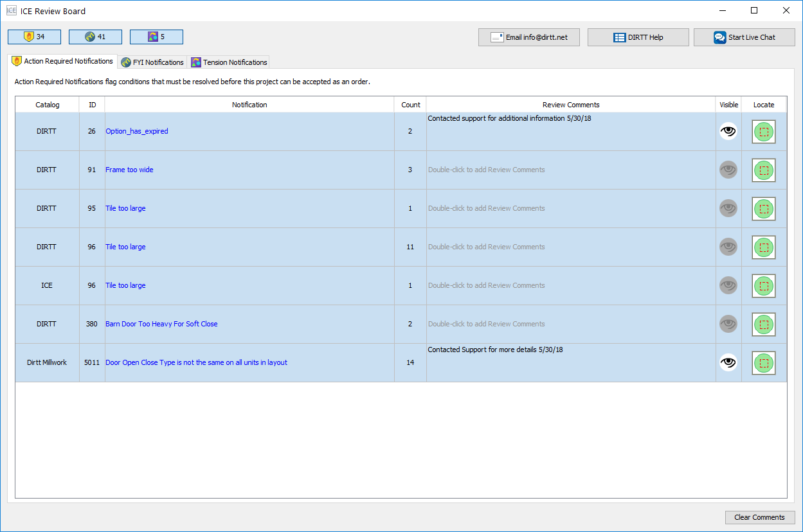
Task: Click the ID cell reading 5011
Action: pyautogui.click(x=92, y=362)
